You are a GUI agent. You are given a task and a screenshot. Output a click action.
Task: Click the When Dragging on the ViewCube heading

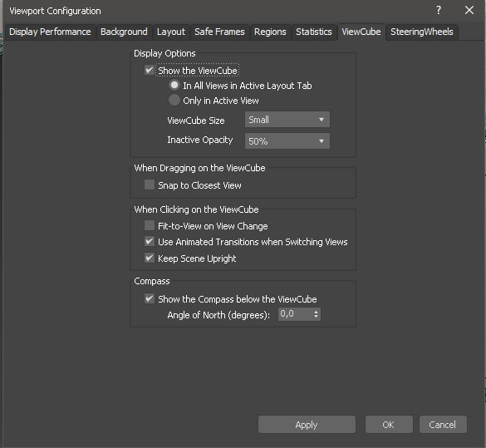(x=199, y=168)
